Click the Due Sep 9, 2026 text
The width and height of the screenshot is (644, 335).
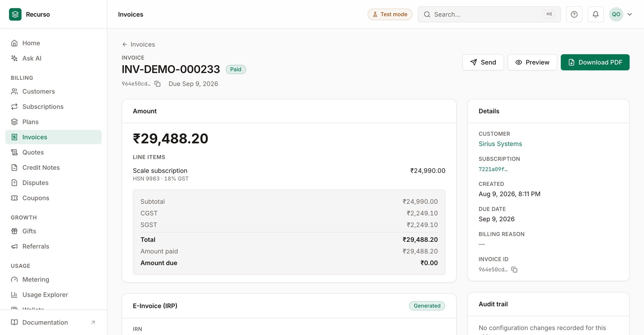[x=193, y=84]
